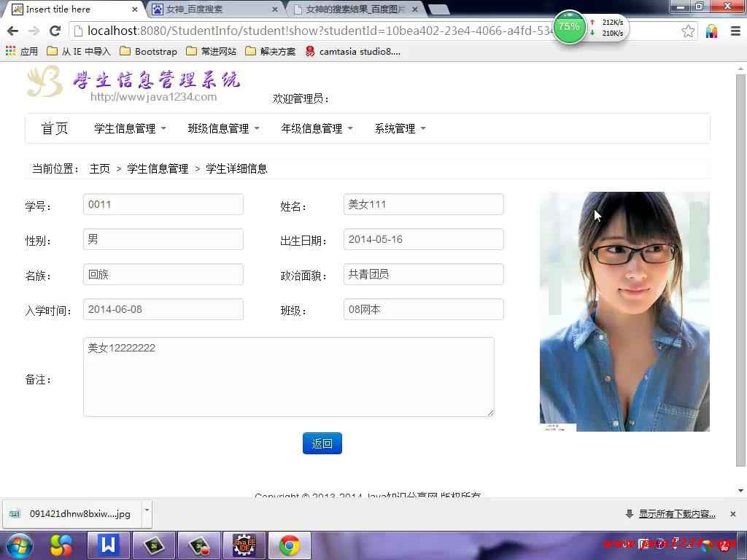Go back with the browser back arrow
Screen dimensions: 747x560
pyautogui.click(x=13, y=31)
